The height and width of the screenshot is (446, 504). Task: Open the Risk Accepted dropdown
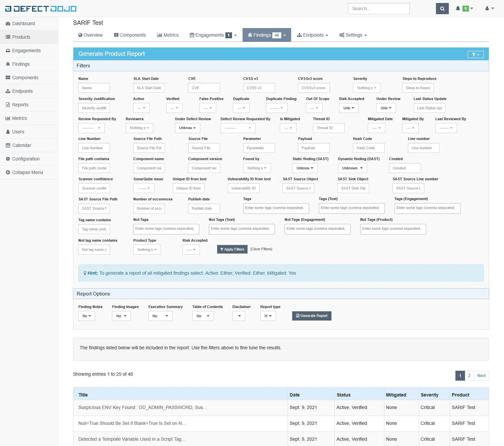(x=349, y=108)
